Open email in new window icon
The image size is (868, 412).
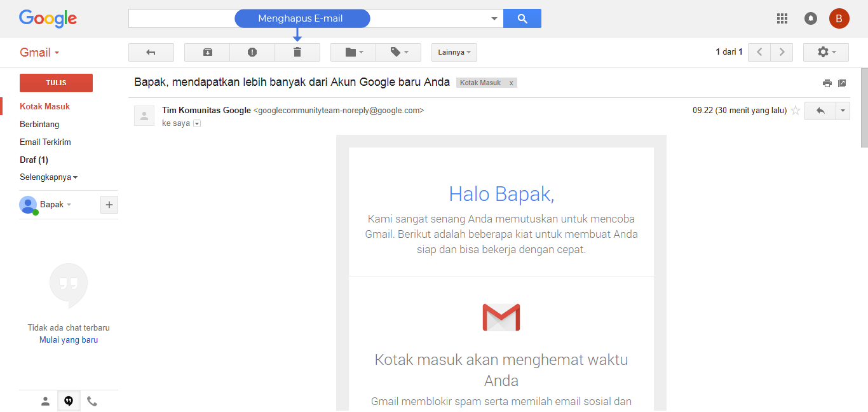coord(842,83)
